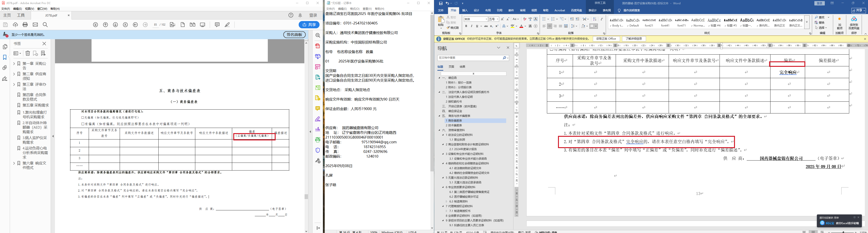
Task: Toggle Italic formatting in Word
Action: [x=471, y=26]
